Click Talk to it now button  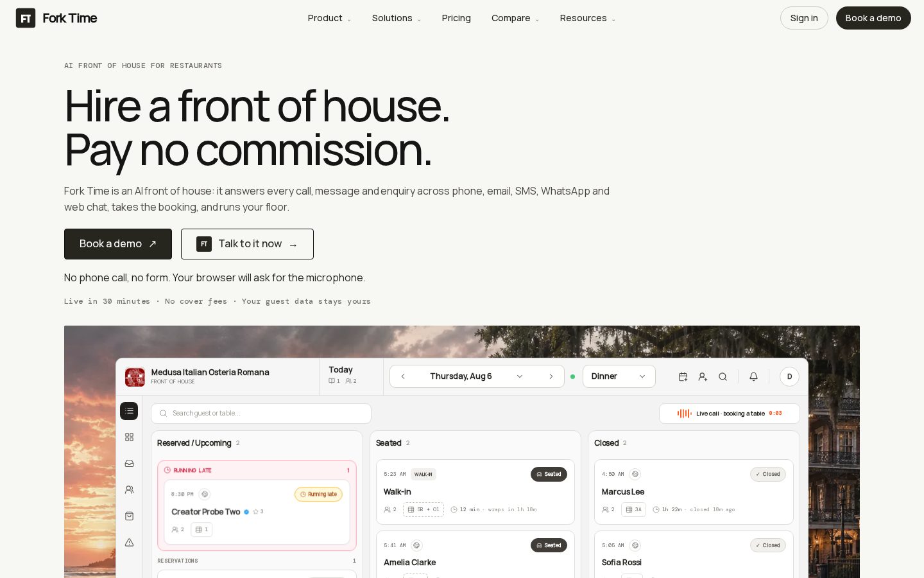[247, 244]
